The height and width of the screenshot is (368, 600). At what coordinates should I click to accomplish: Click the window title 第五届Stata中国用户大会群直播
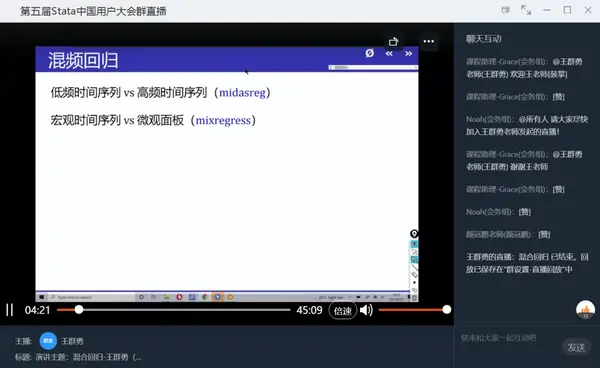(x=93, y=11)
